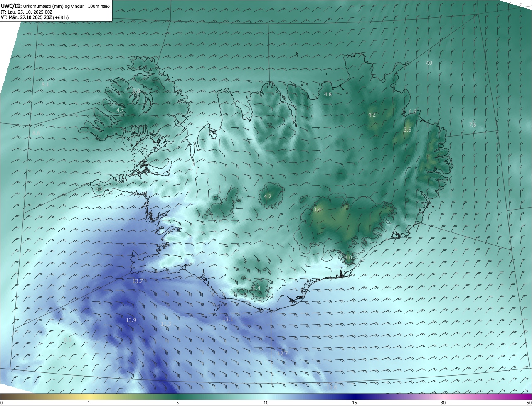532x406 pixels.
Task: Click the 12.7 value on the map
Action: 283,354
